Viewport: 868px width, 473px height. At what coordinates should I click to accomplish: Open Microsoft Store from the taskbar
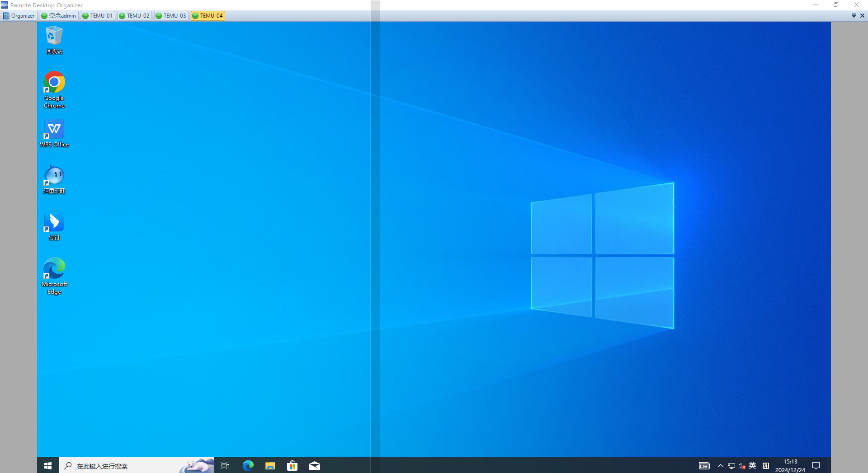point(292,466)
